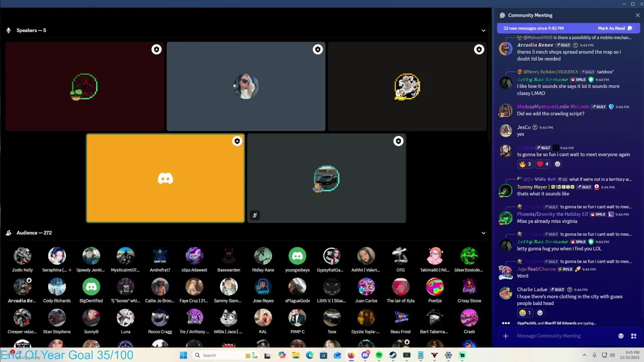Open options badge on cartoon avatar speaker tile
Screen dimensions: 644x362
[478, 49]
